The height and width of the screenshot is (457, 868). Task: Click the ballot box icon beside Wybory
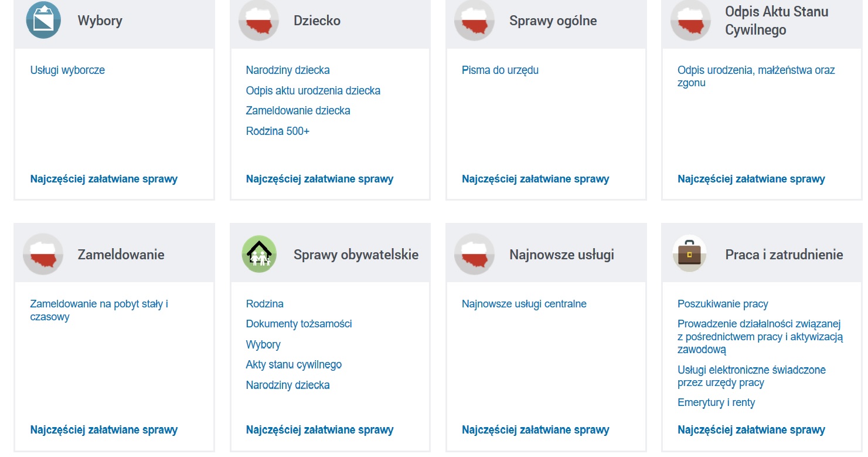(44, 21)
